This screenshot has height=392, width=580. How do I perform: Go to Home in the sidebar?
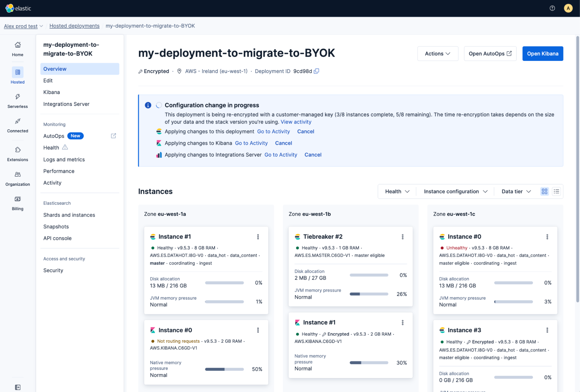coord(17,49)
